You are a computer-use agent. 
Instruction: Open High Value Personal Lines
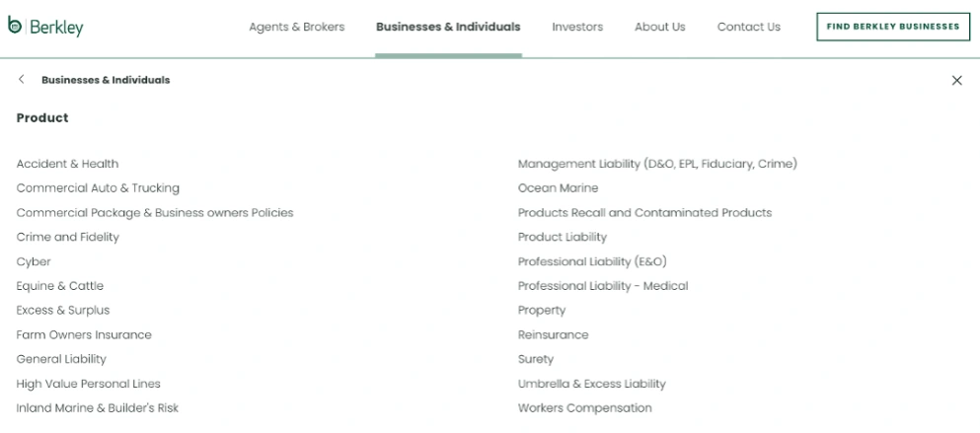pyautogui.click(x=88, y=384)
